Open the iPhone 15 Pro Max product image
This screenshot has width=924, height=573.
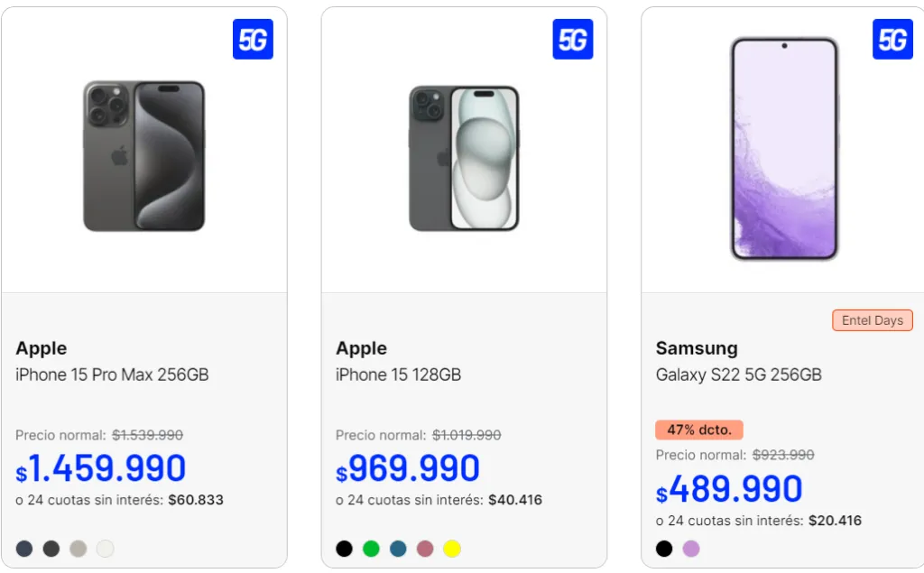tap(144, 156)
